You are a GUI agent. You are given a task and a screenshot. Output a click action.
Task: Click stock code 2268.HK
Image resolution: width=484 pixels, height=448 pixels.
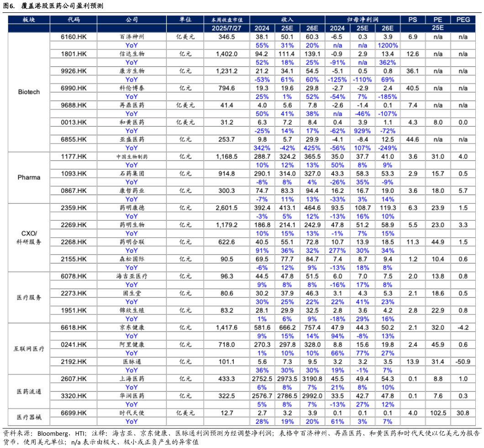coord(74,242)
